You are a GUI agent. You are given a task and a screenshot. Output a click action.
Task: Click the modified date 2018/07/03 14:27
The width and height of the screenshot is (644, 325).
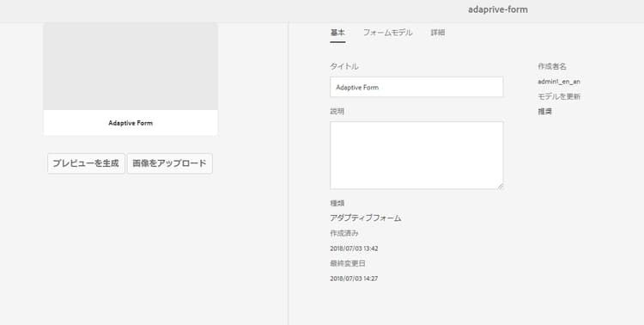click(354, 279)
